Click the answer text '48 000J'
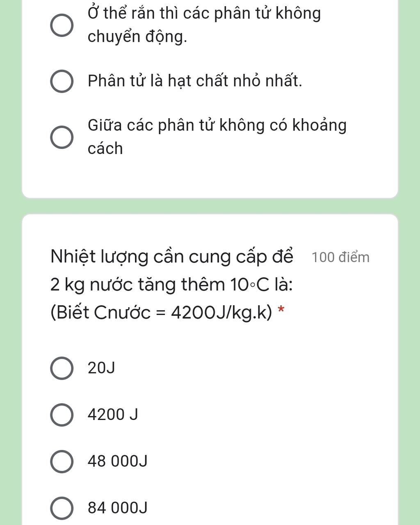This screenshot has height=525, width=420. coord(117,461)
